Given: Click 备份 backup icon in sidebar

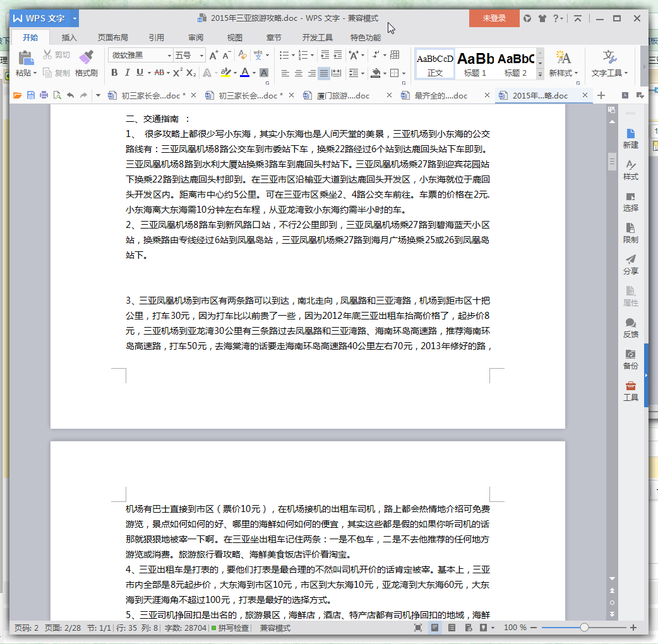Looking at the screenshot, I should (631, 359).
